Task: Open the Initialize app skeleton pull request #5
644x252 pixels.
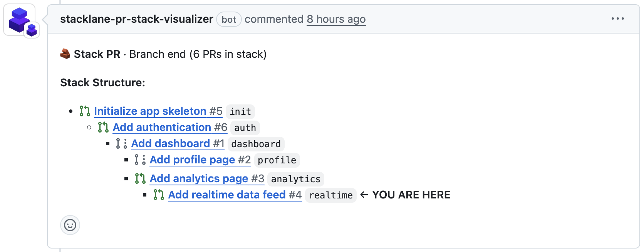Action: (x=150, y=111)
